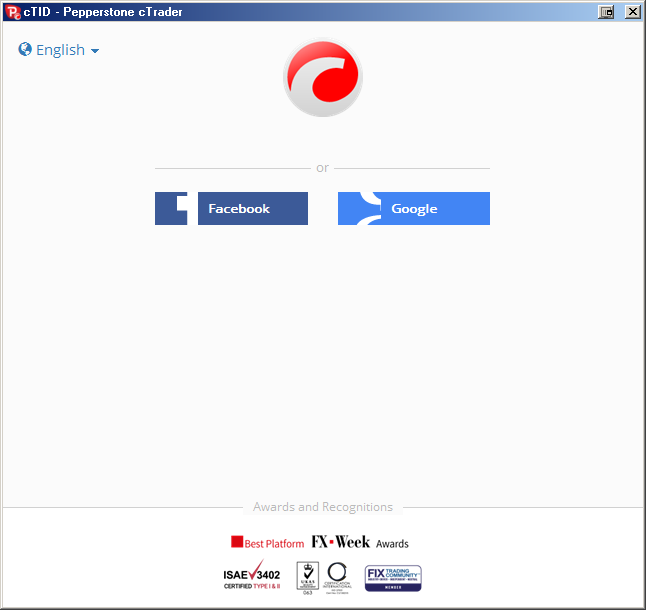The width and height of the screenshot is (646, 610).
Task: Sign in with the Facebook button
Action: [231, 208]
